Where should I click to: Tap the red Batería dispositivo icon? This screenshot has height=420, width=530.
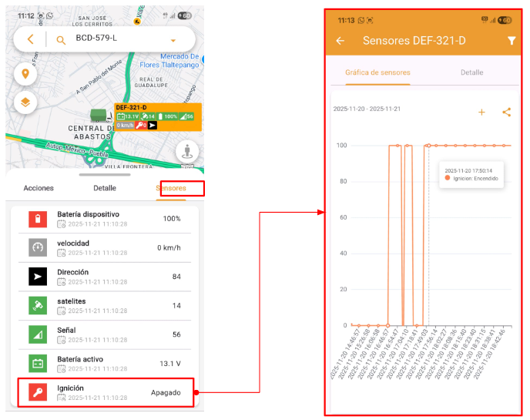[38, 219]
